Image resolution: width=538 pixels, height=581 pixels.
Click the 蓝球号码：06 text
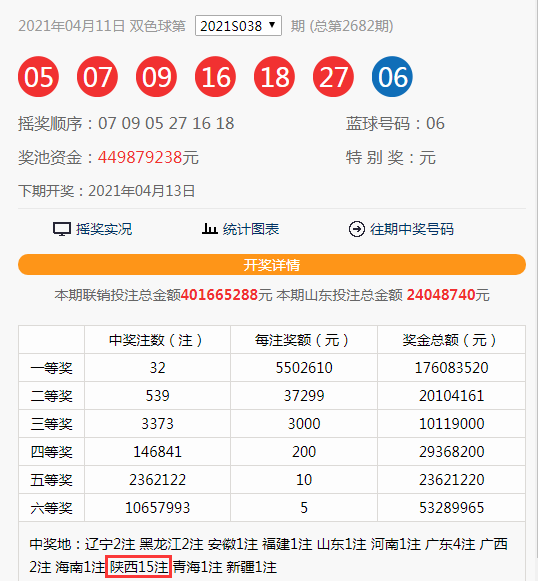click(x=395, y=123)
